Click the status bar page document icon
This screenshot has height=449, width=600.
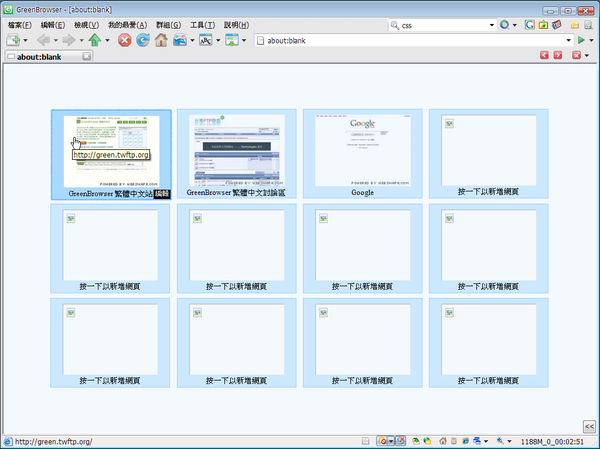[365, 441]
